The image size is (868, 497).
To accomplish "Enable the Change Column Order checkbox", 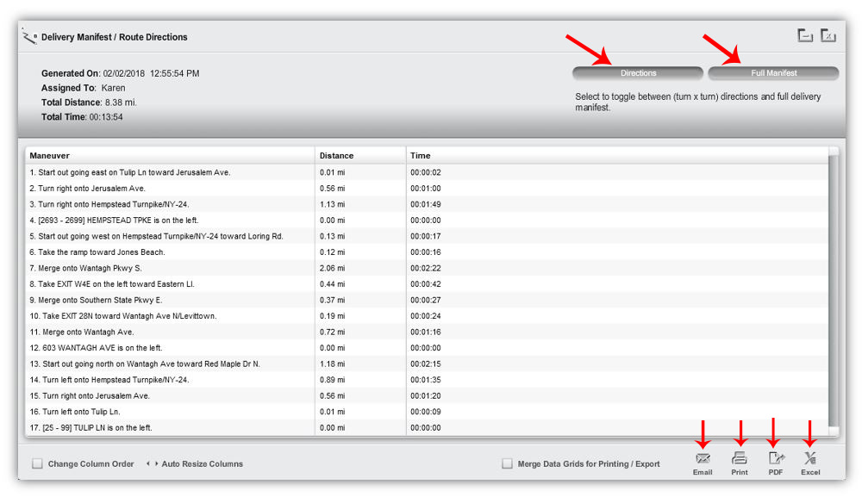I will pyautogui.click(x=37, y=463).
